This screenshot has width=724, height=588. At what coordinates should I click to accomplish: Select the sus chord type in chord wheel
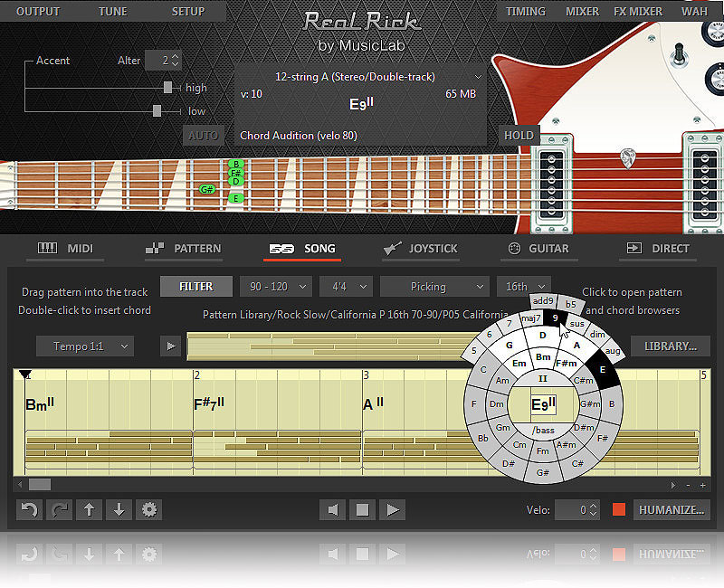[576, 323]
